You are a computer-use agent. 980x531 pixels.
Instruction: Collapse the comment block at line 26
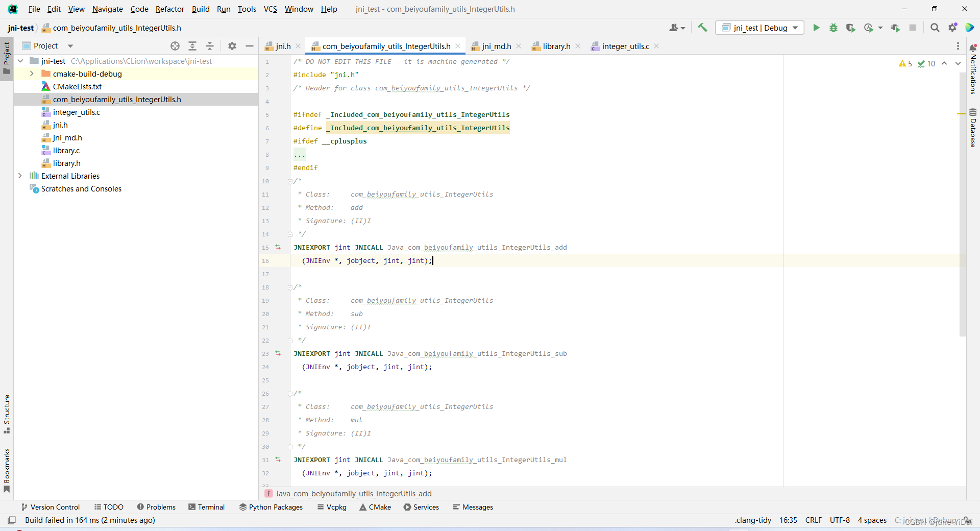290,393
